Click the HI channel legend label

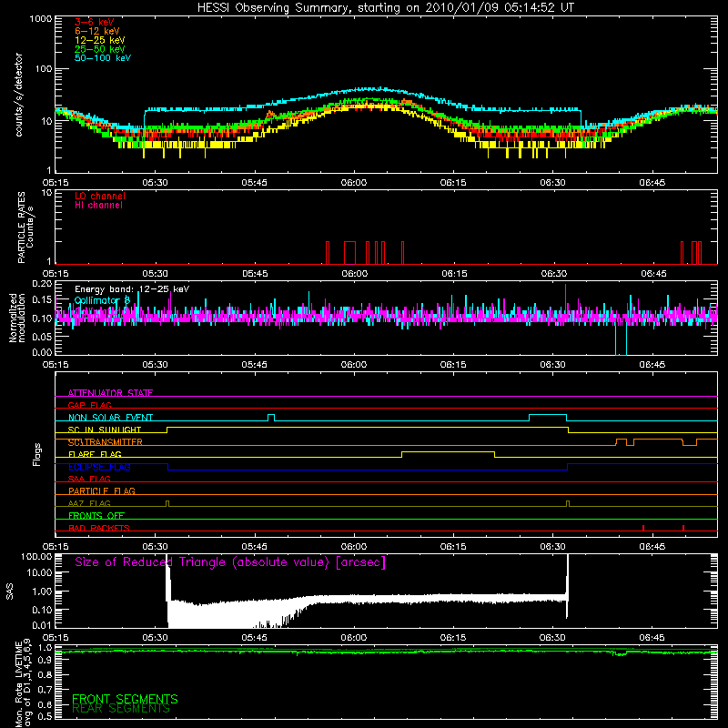(x=98, y=205)
